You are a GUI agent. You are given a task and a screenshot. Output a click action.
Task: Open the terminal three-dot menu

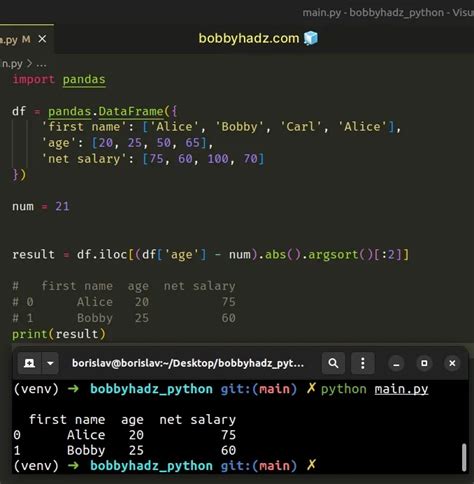click(363, 363)
